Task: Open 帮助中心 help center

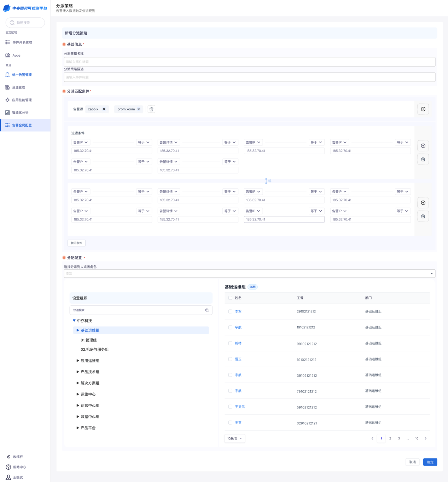Action: [x=19, y=467]
